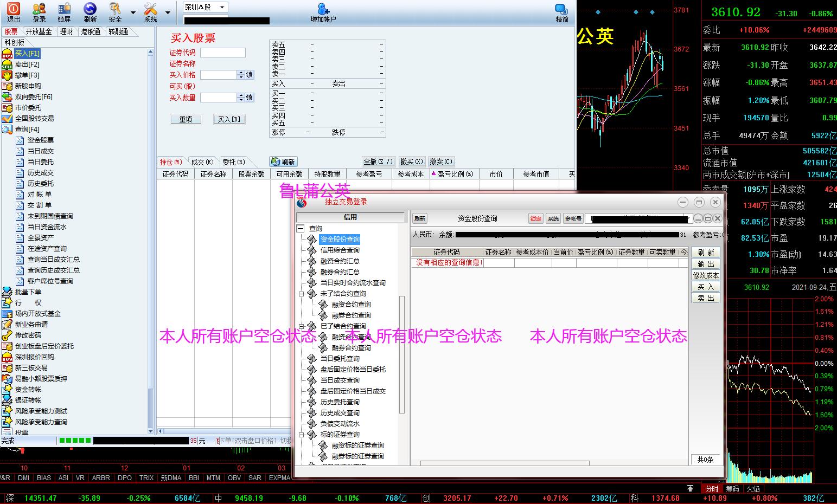This screenshot has height=504, width=837.
Task: Switch to the 科创板 tab
Action: point(14,42)
